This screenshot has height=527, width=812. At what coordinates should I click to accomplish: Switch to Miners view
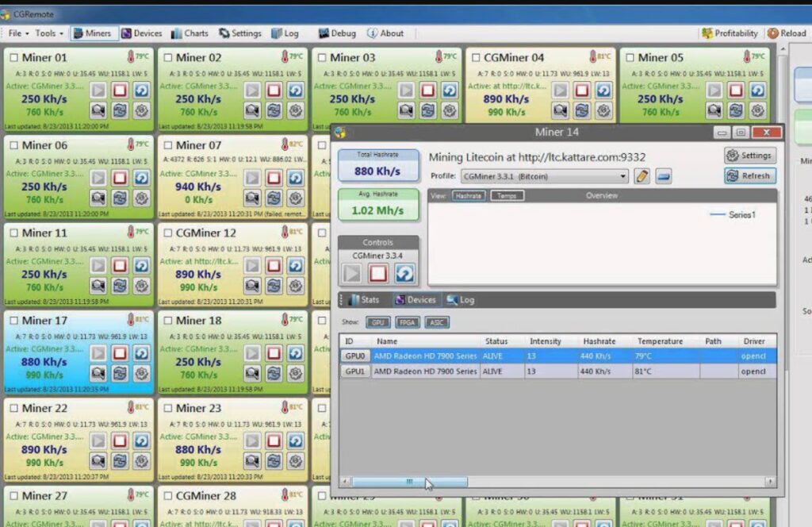tap(93, 33)
